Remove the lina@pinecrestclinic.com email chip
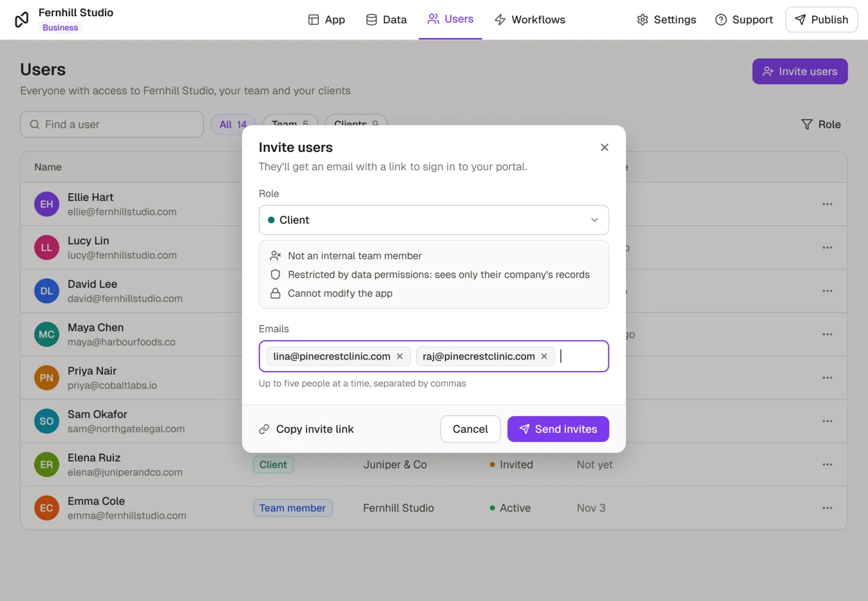This screenshot has width=868, height=601. (x=400, y=356)
